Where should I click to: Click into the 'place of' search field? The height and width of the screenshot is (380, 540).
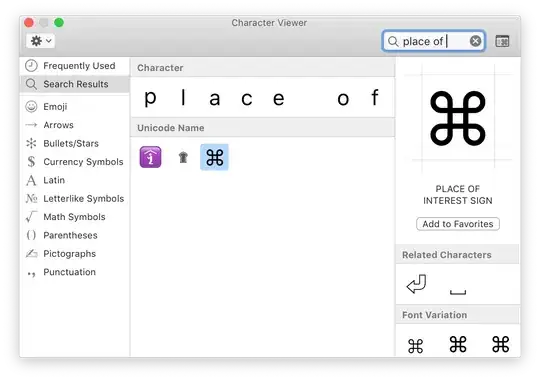(433, 41)
